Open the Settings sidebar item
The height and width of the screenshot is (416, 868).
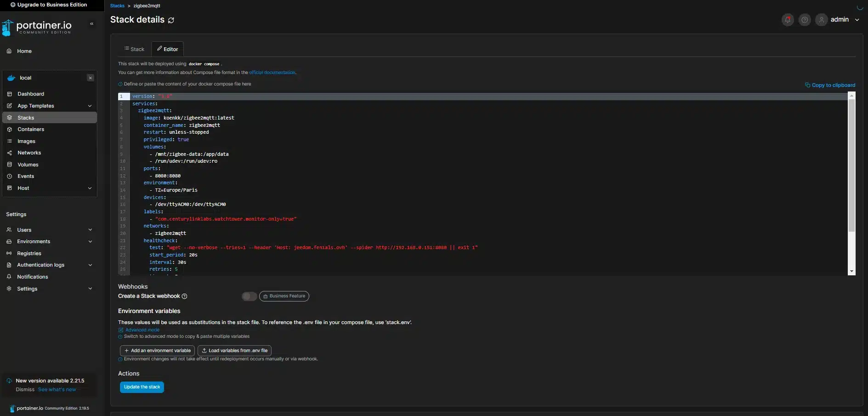(27, 289)
